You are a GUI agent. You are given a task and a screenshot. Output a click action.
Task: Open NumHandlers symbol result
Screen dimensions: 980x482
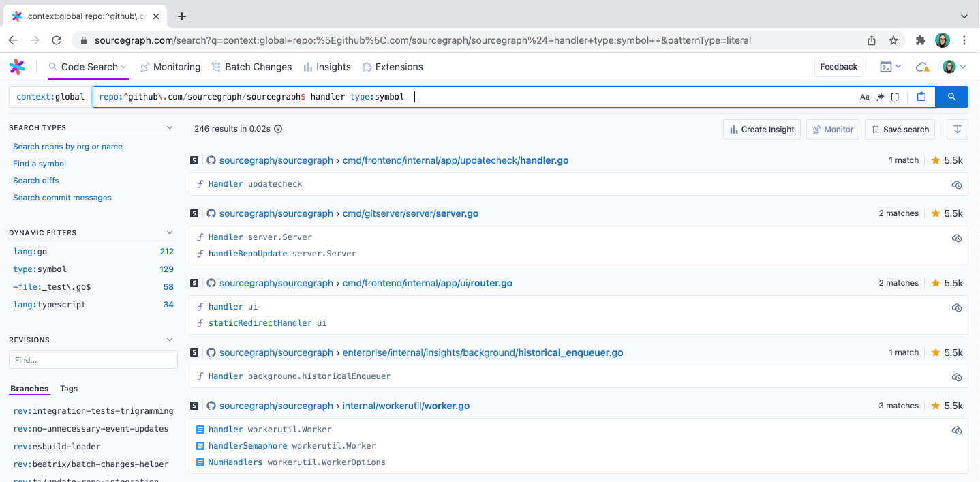(x=235, y=462)
